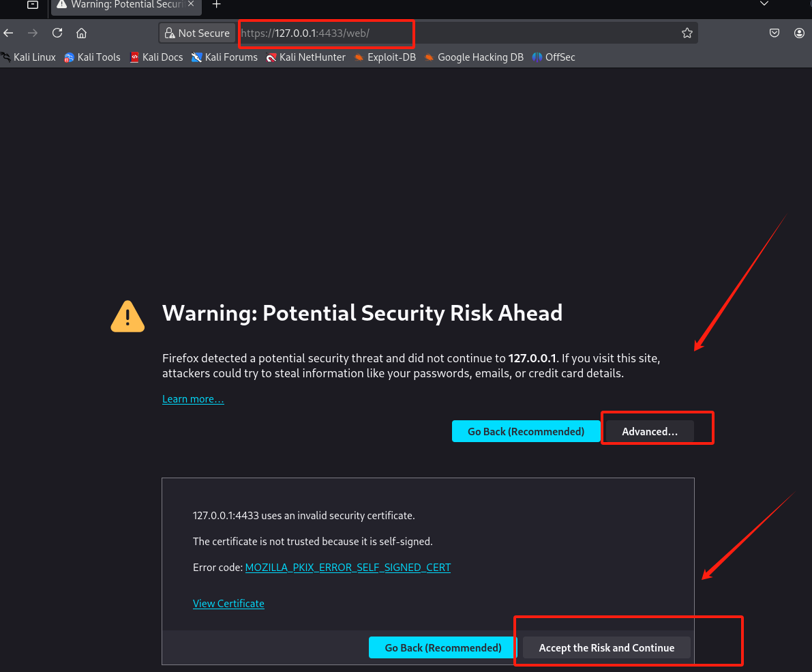Open the Kali Docs bookmark
This screenshot has height=672, width=812.
156,57
